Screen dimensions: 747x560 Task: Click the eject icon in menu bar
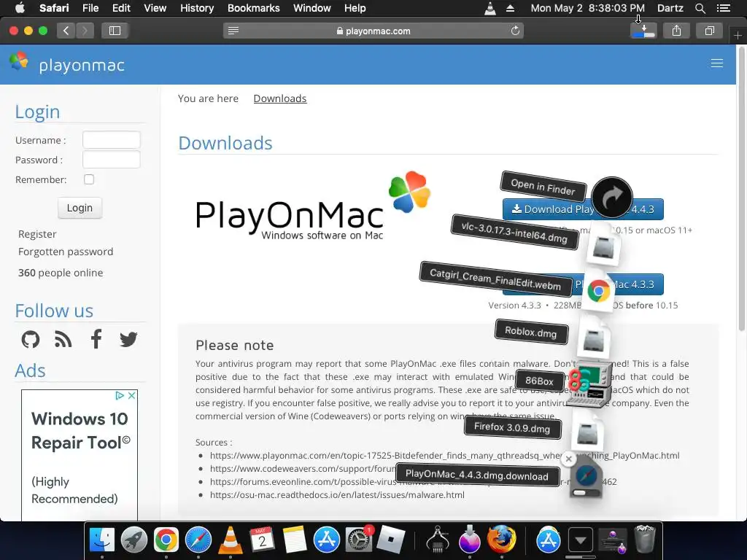pyautogui.click(x=510, y=8)
